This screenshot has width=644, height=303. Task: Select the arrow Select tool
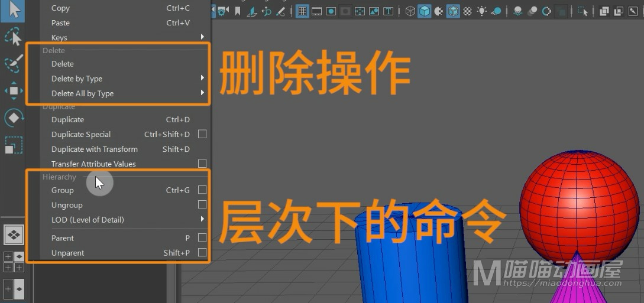[x=14, y=10]
